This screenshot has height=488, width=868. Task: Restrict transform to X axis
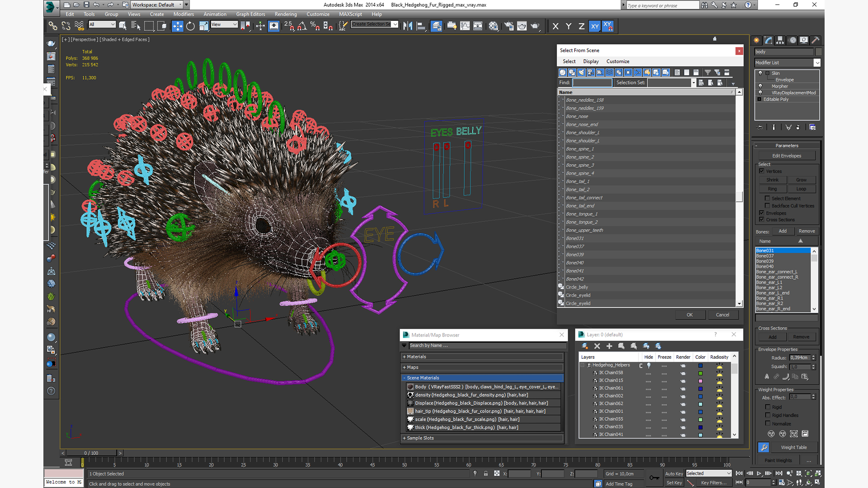(x=555, y=26)
